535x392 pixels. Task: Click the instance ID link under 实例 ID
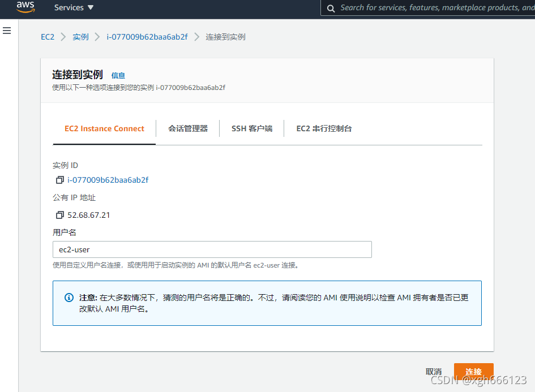tap(108, 180)
